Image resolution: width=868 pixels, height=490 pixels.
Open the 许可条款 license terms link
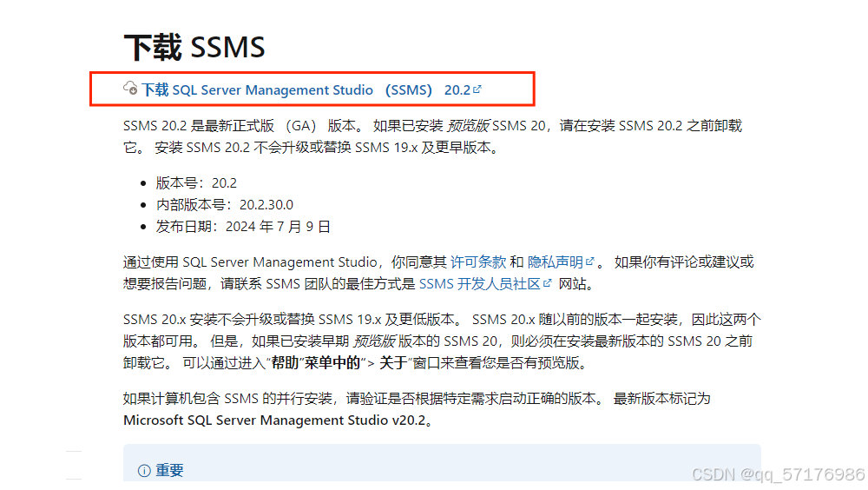477,262
